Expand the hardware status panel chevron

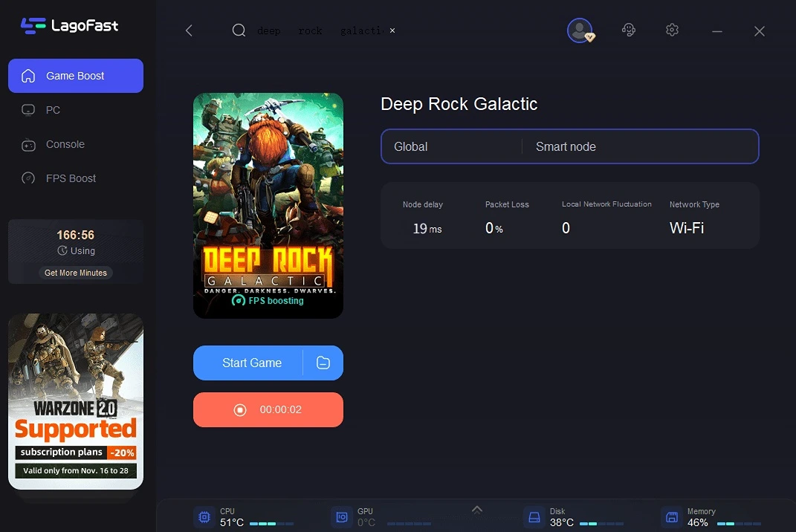[x=476, y=510]
